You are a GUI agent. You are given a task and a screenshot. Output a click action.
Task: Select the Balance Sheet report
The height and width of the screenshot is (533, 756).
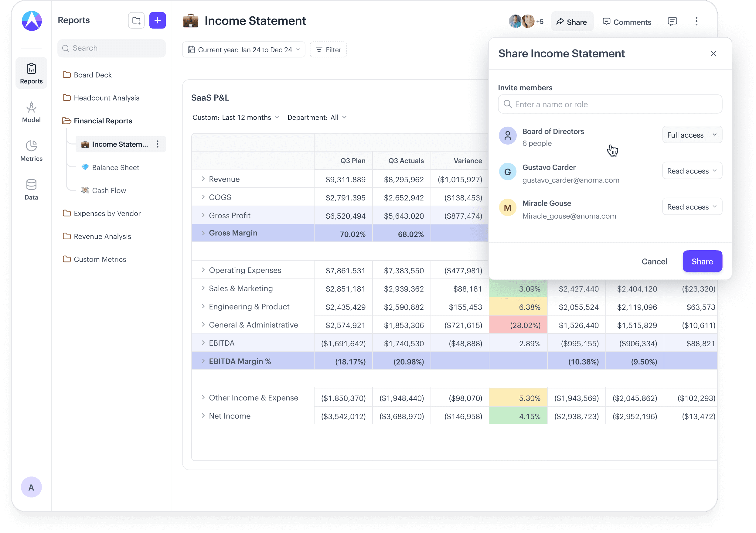pos(110,167)
